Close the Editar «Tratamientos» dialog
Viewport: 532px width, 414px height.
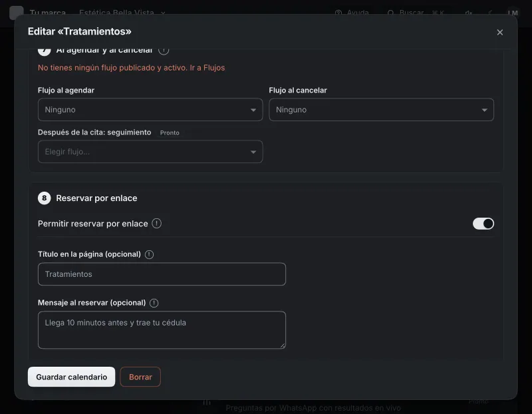point(499,32)
